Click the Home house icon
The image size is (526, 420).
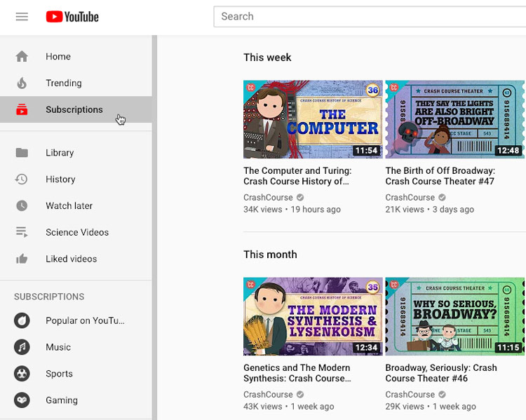point(22,56)
